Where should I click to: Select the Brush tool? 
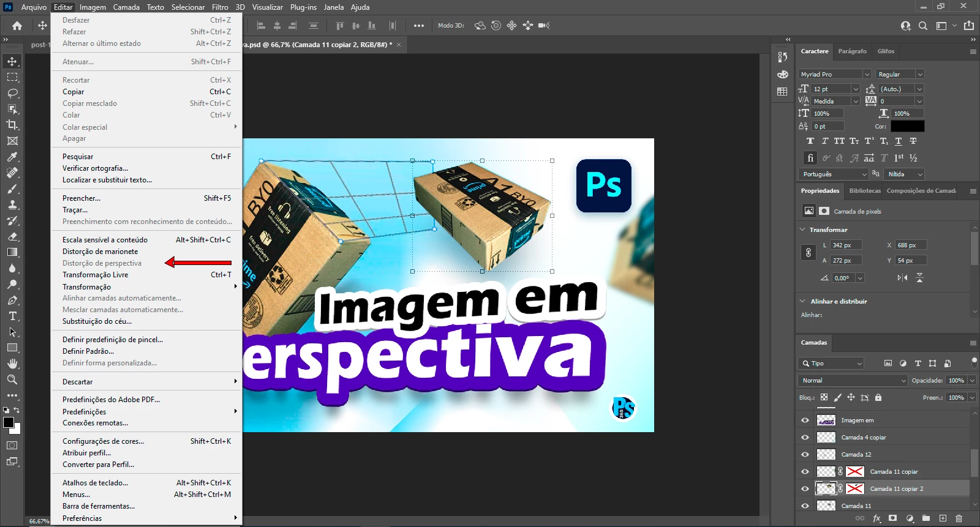point(12,189)
